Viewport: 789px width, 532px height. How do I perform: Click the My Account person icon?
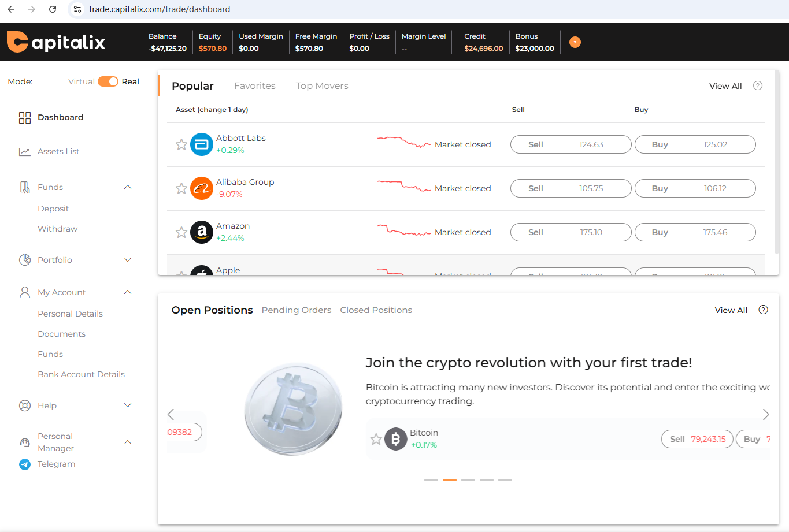pos(25,292)
